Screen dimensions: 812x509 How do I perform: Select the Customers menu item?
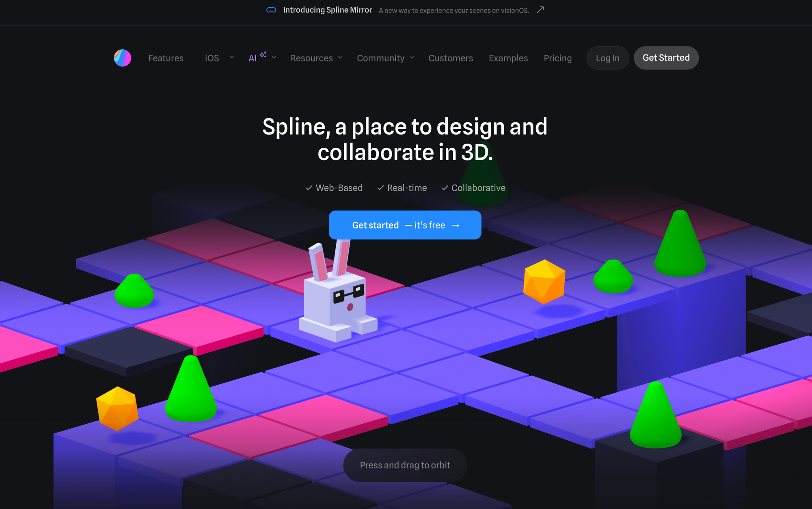(x=451, y=58)
